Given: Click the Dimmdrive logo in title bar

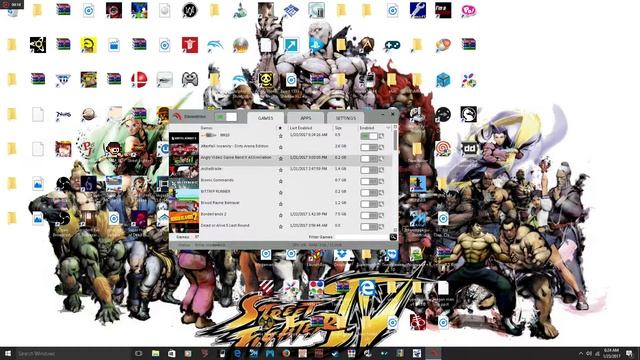Looking at the screenshot, I should 177,116.
